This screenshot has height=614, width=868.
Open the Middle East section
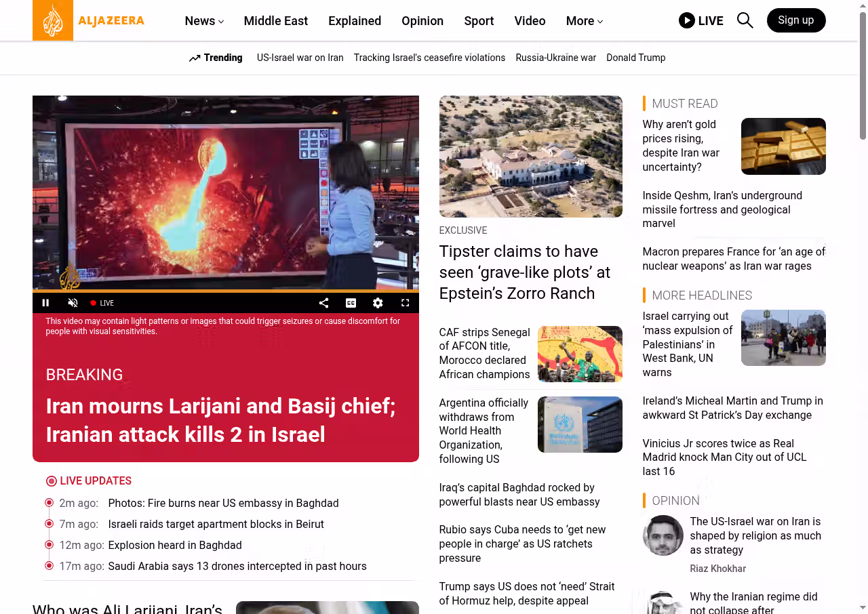(x=275, y=21)
